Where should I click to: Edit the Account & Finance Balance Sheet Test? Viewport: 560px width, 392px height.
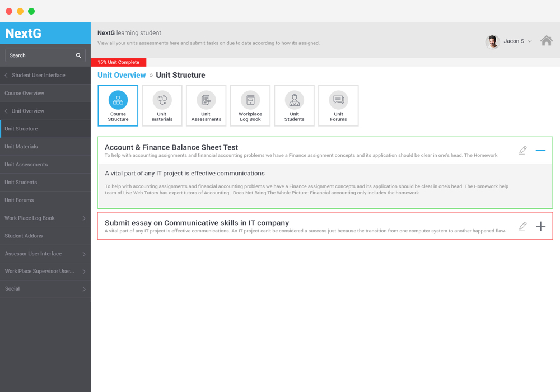coord(522,150)
